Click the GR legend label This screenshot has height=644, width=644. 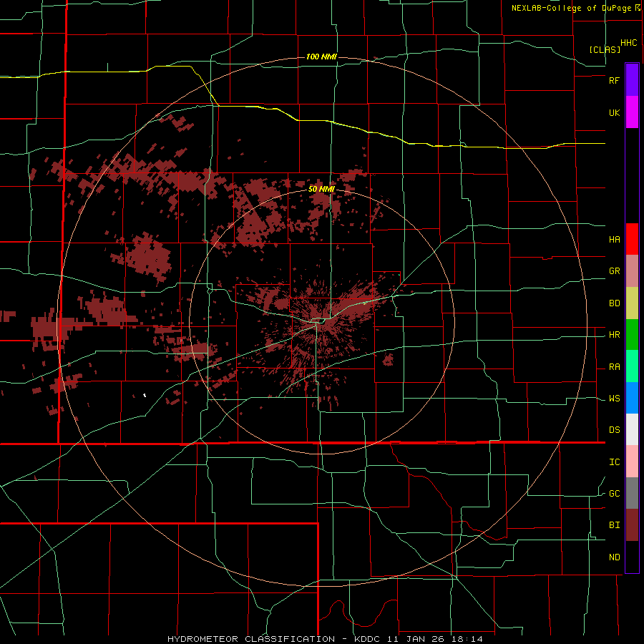pos(614,271)
